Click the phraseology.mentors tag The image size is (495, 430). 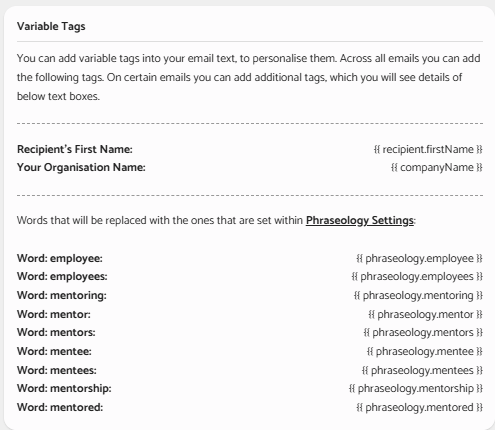click(x=423, y=332)
